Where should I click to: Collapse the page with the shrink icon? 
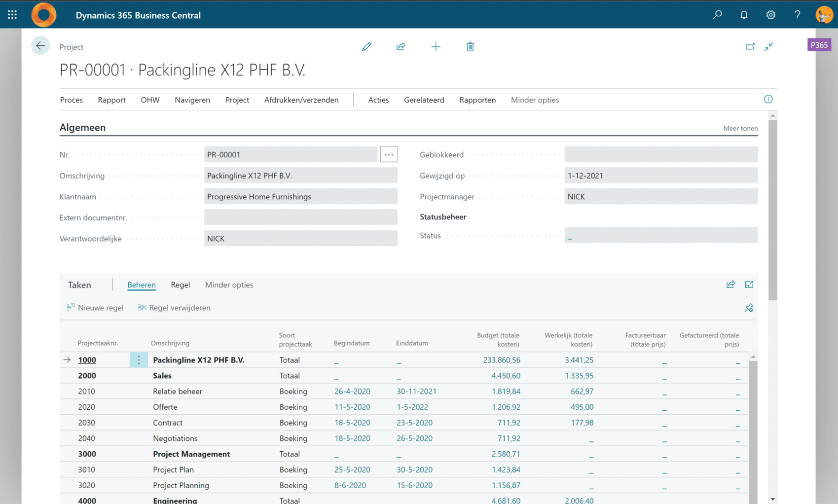pyautogui.click(x=768, y=47)
